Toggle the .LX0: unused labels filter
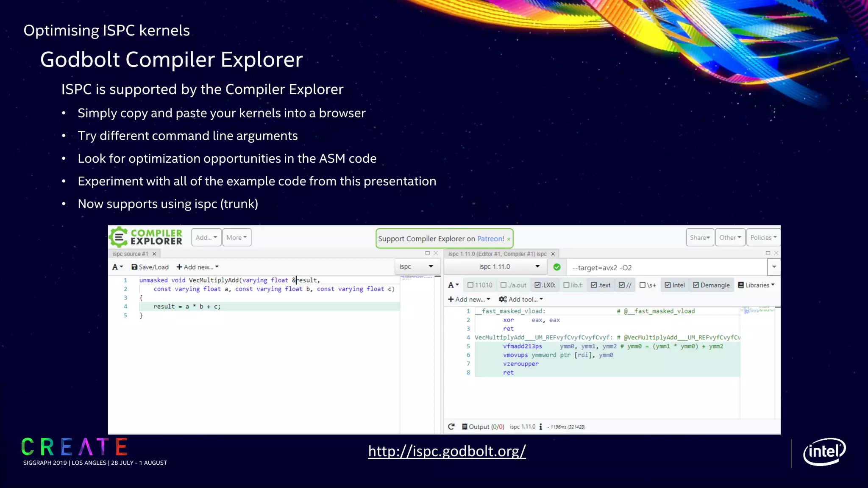This screenshot has width=868, height=488. pos(545,285)
